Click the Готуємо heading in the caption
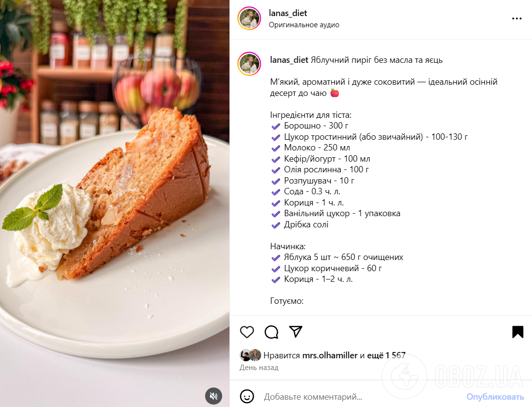Image resolution: width=532 pixels, height=407 pixels. pos(286,301)
